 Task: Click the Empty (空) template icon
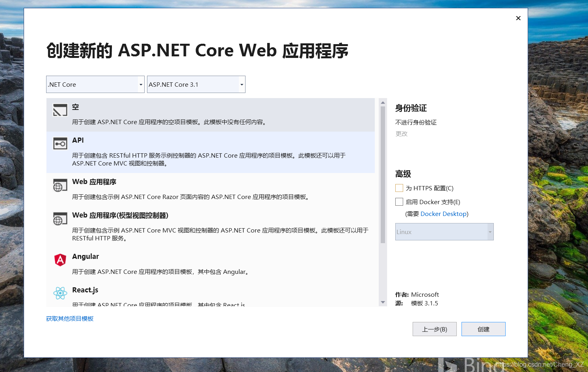(60, 110)
